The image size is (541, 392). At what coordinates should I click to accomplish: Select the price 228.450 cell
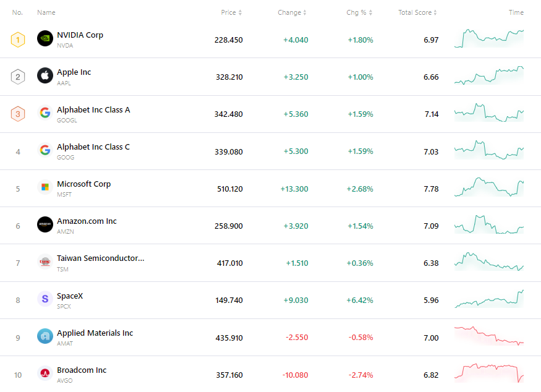[228, 40]
